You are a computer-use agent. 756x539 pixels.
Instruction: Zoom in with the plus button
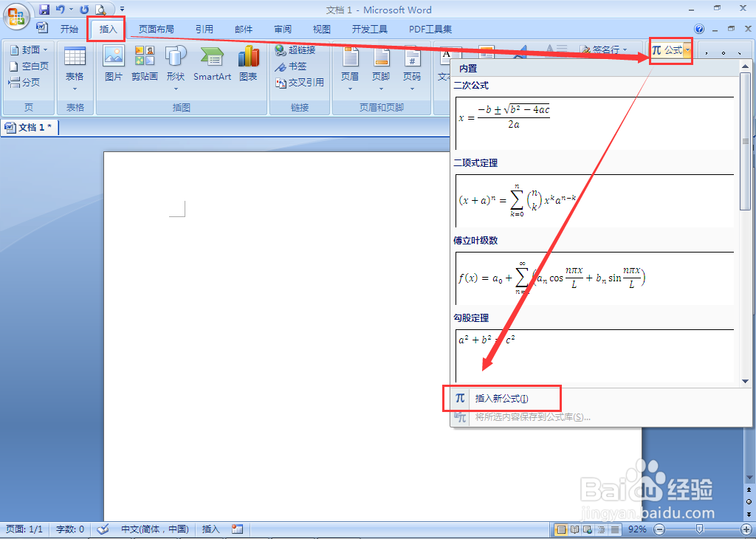(x=746, y=529)
